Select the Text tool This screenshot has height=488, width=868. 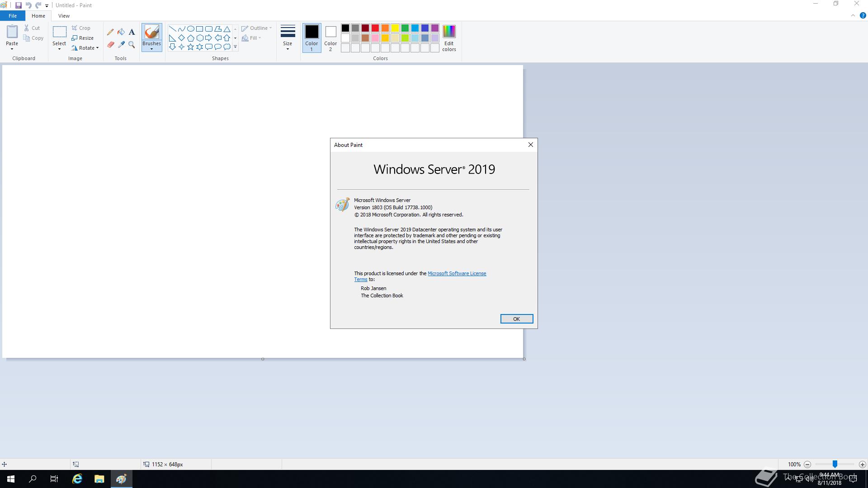(x=132, y=32)
